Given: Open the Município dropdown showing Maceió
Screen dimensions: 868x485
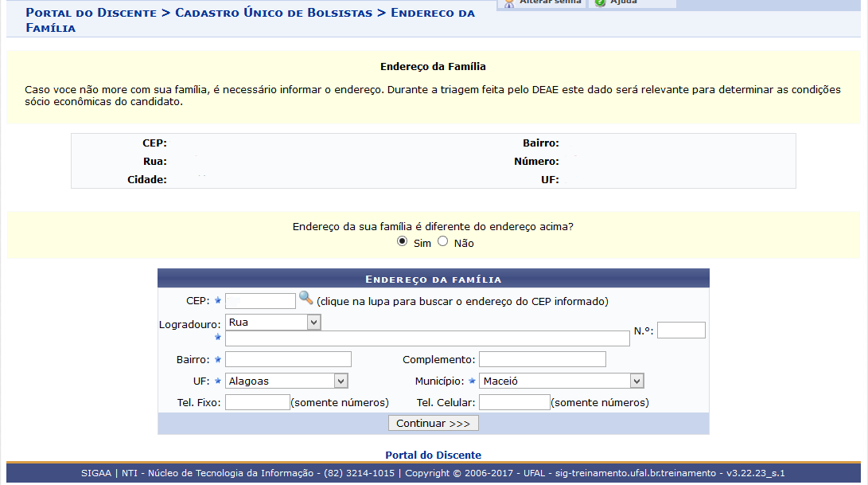Looking at the screenshot, I should tap(561, 381).
